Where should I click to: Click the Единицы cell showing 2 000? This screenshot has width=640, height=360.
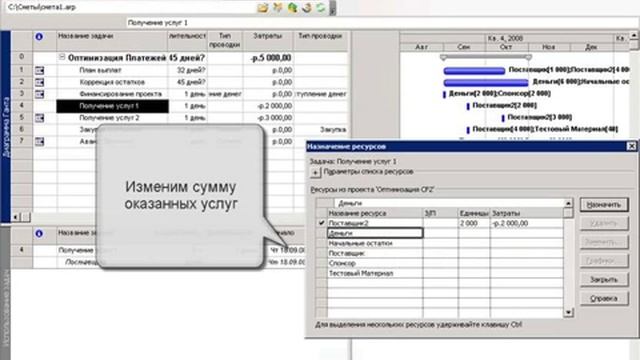[474, 223]
